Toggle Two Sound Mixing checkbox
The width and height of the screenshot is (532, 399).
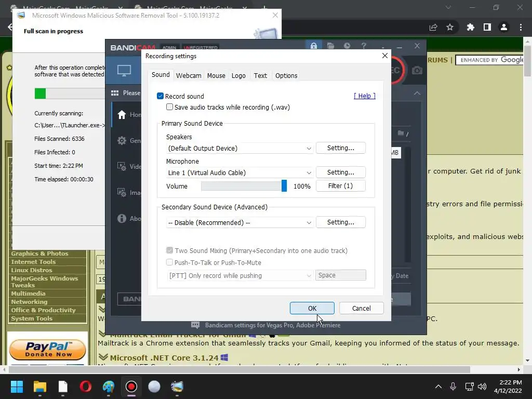point(170,250)
